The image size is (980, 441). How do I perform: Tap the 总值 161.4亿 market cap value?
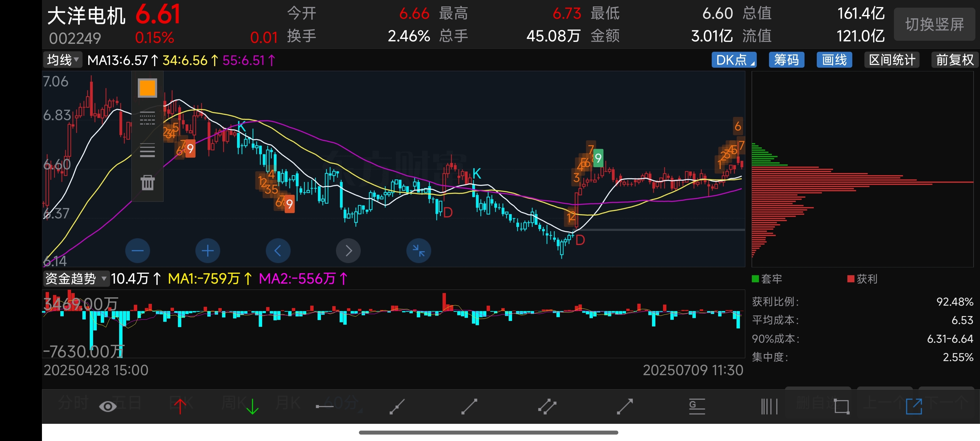861,13
